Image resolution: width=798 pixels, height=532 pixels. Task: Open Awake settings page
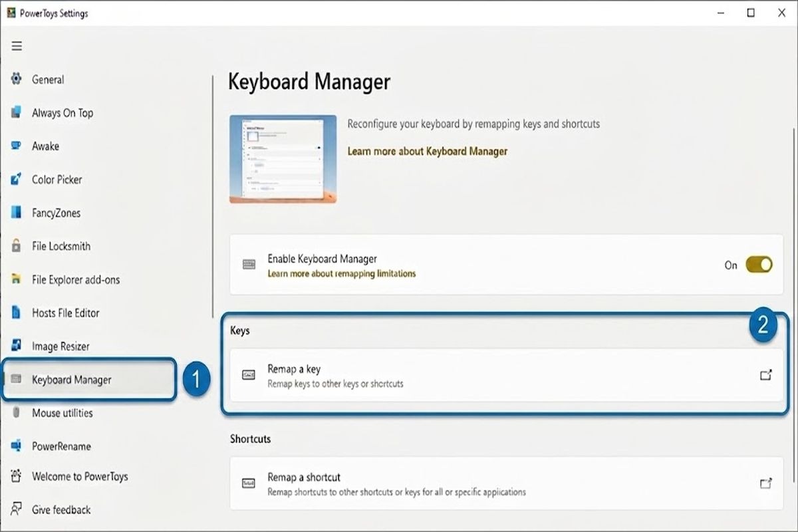[45, 146]
